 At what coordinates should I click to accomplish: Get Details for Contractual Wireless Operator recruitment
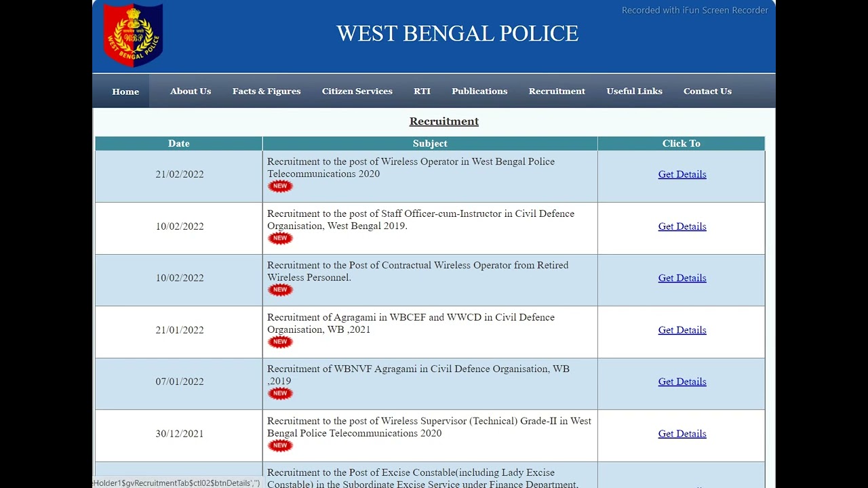(x=682, y=278)
